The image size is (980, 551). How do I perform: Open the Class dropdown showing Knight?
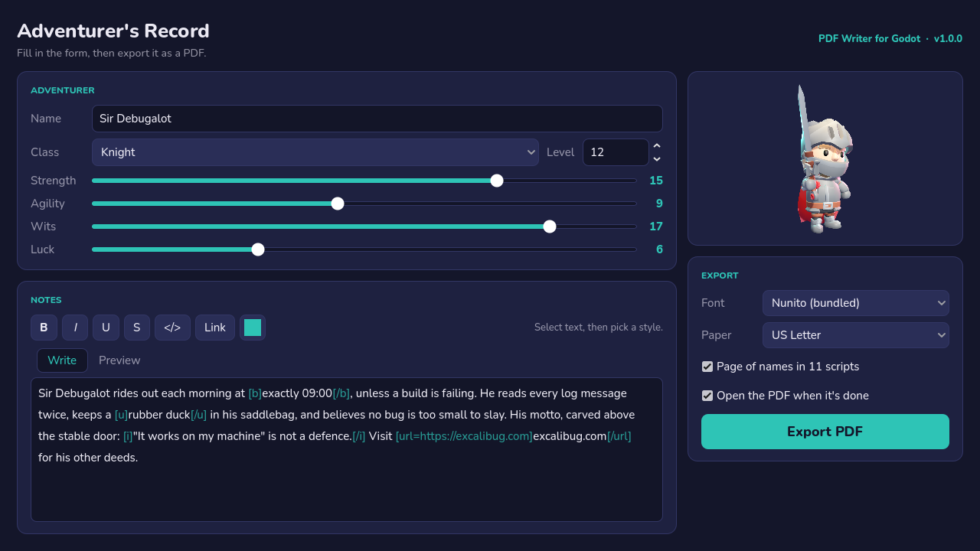tap(315, 152)
